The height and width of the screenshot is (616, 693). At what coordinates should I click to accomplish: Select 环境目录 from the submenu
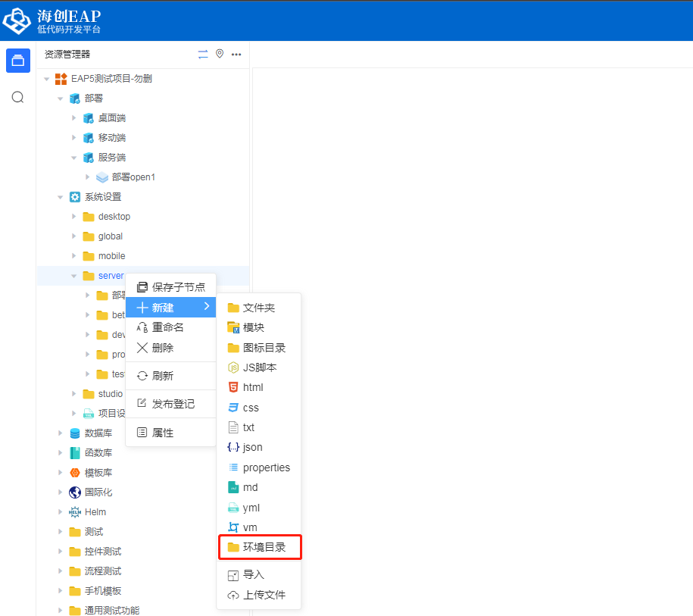click(x=264, y=547)
